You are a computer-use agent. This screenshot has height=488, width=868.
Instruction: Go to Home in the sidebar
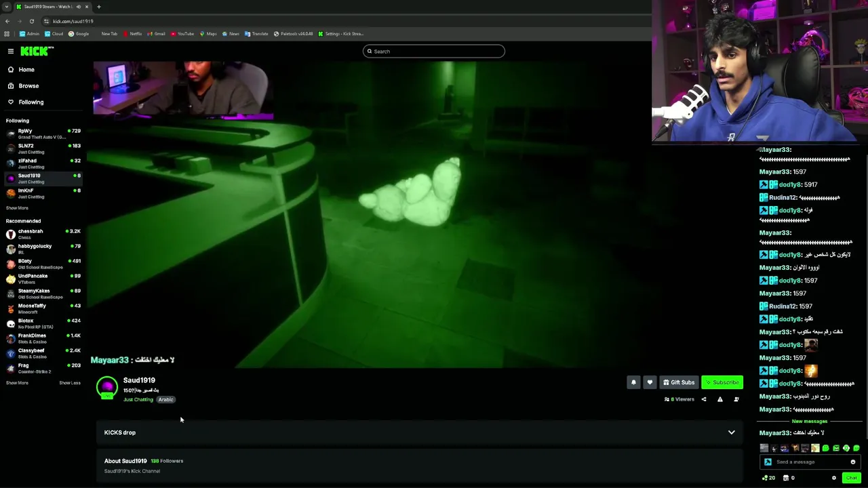point(20,70)
